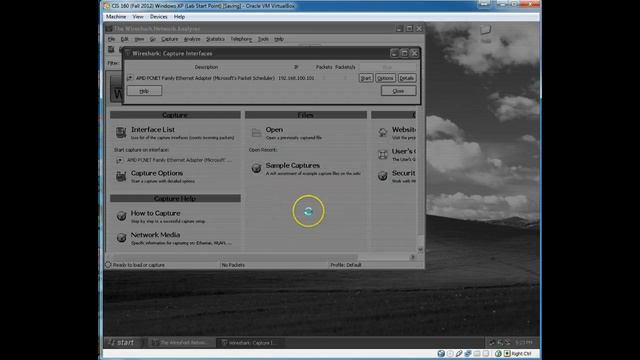Click the 'Start capture on interface:' label

click(141, 150)
